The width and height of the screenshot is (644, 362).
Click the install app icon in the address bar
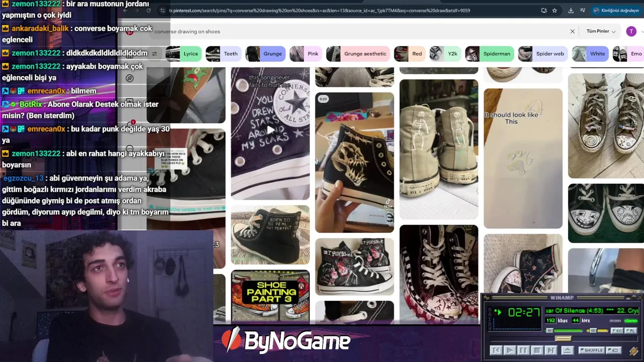pyautogui.click(x=544, y=11)
